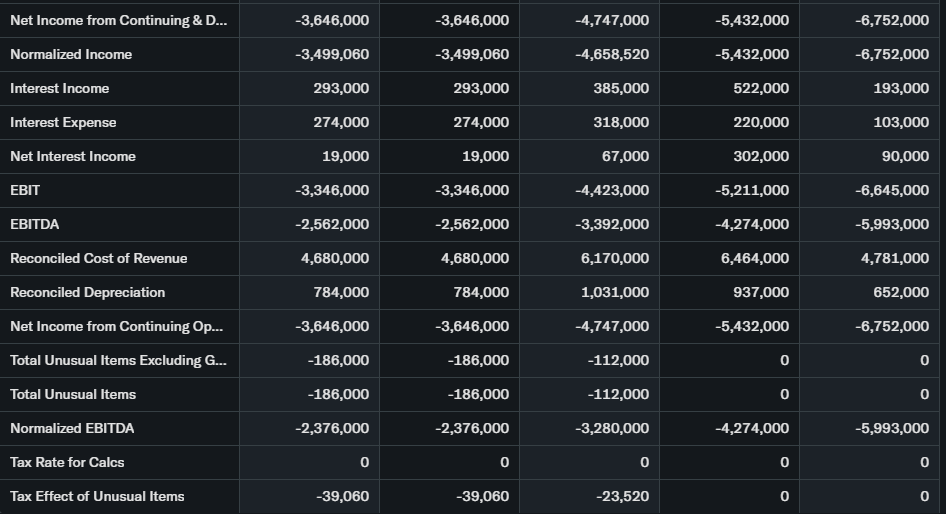Select the -6,645,000 EBIT value
The height and width of the screenshot is (514, 946).
(x=893, y=190)
